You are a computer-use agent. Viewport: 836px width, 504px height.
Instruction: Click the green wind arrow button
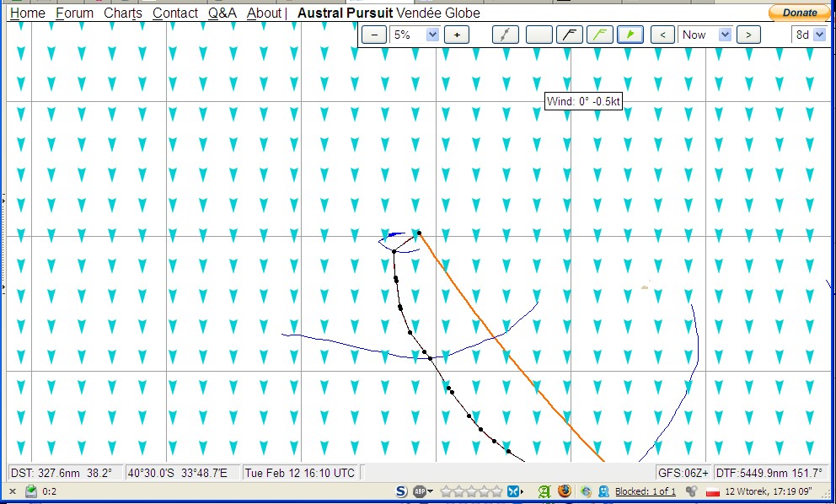630,35
